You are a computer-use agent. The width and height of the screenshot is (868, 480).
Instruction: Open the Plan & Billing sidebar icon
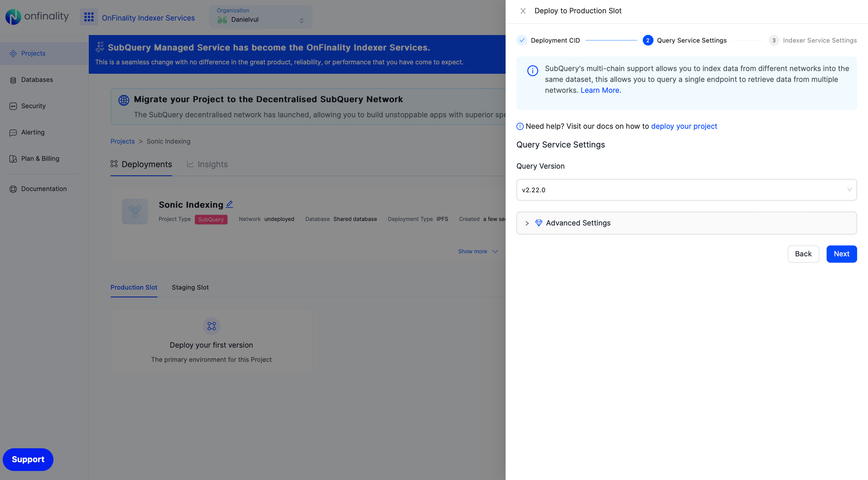[x=13, y=159]
